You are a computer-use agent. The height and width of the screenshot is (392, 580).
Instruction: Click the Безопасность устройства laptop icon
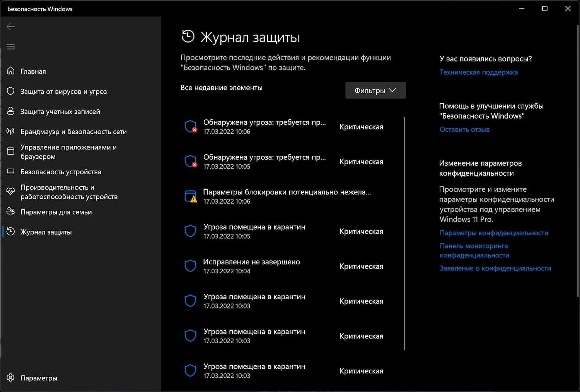pyautogui.click(x=11, y=172)
